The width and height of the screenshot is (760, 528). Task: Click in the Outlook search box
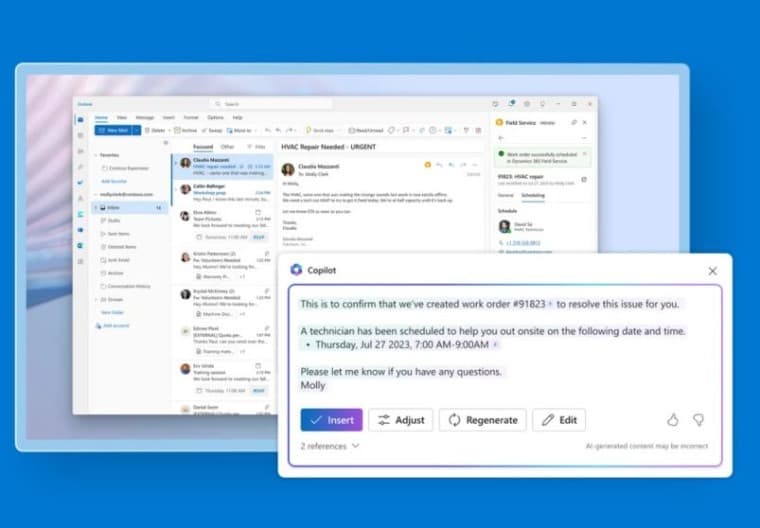(x=271, y=104)
